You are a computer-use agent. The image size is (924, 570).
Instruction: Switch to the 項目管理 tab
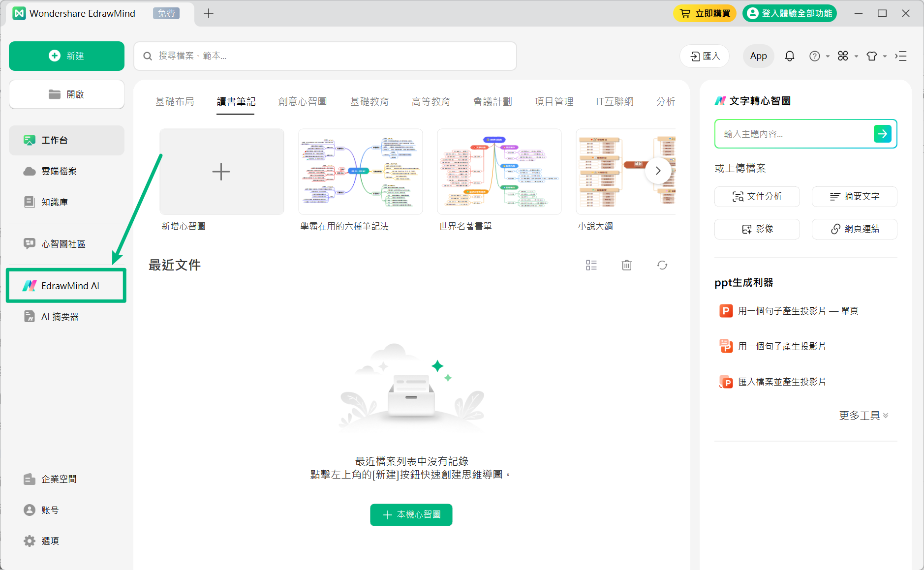click(x=554, y=101)
